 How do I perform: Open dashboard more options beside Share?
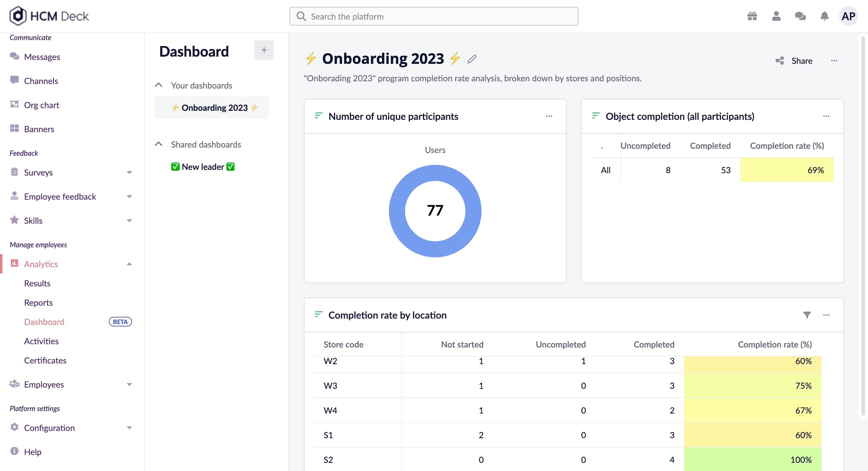point(834,61)
